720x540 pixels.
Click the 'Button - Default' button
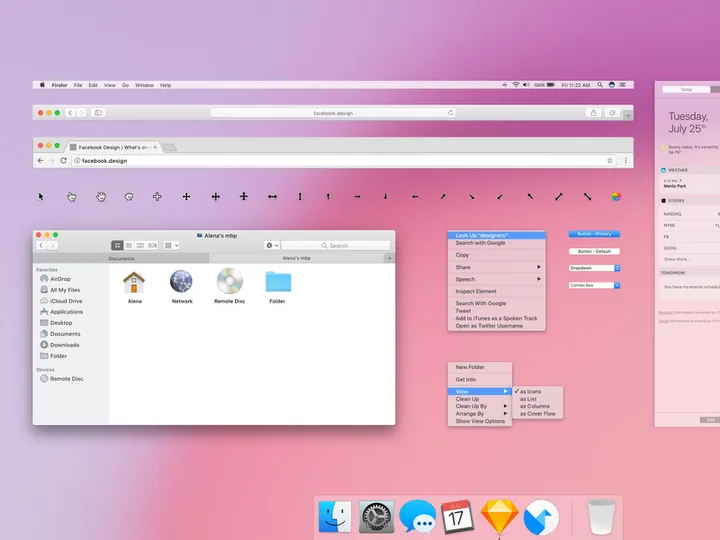(x=594, y=252)
